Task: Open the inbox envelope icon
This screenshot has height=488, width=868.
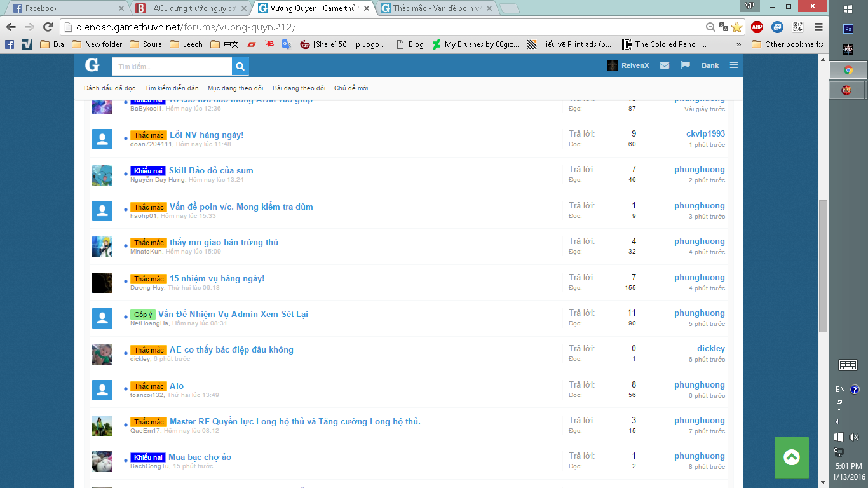Action: (665, 65)
